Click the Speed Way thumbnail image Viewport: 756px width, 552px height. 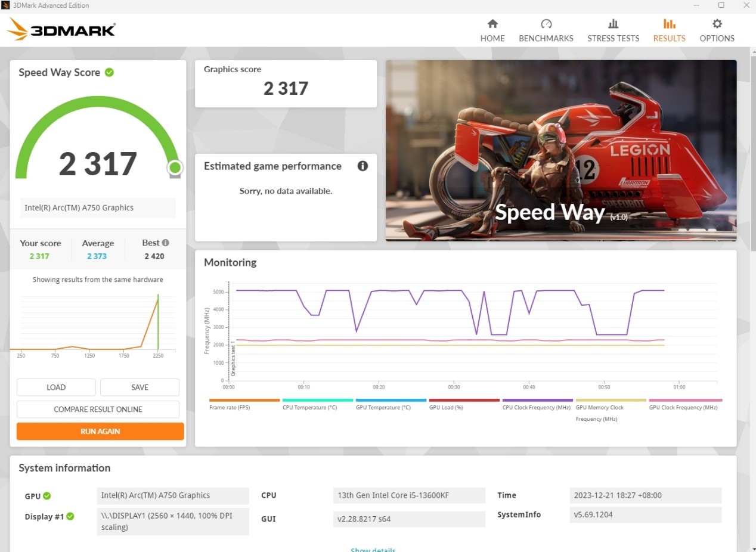pyautogui.click(x=561, y=150)
